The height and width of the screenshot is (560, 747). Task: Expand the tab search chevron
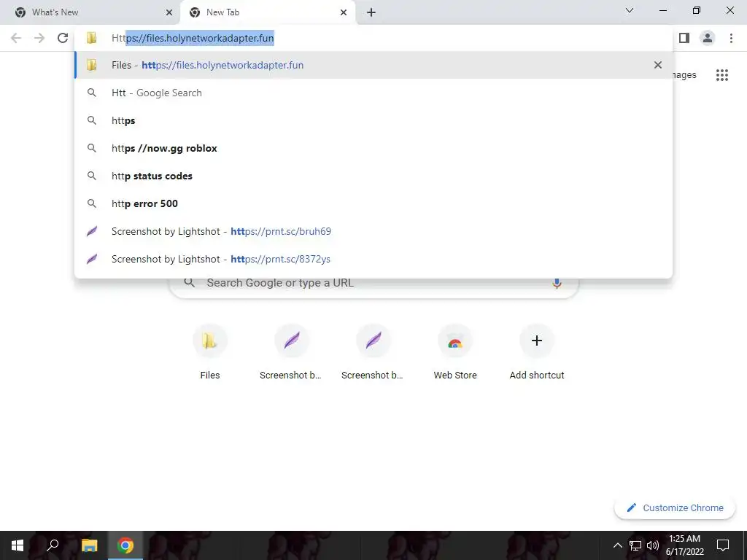pyautogui.click(x=630, y=10)
